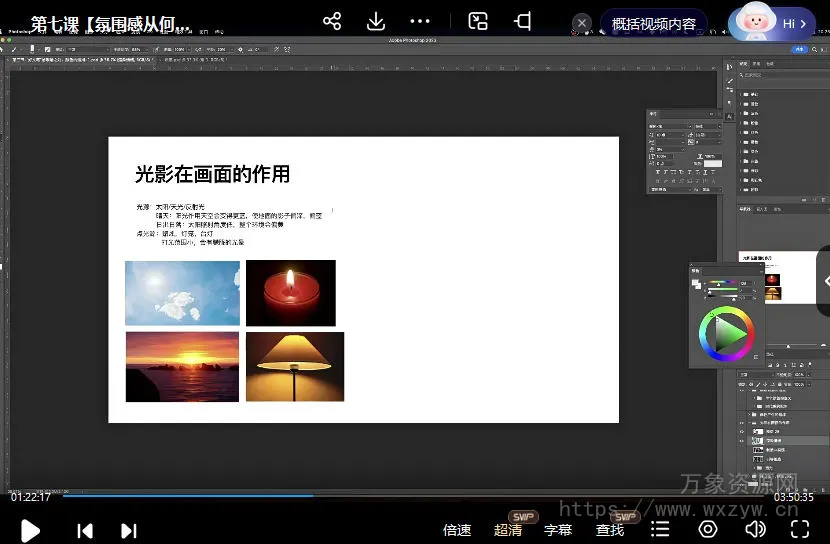The height and width of the screenshot is (544, 830).
Task: Open the 字幕 subtitles option
Action: [x=558, y=530]
